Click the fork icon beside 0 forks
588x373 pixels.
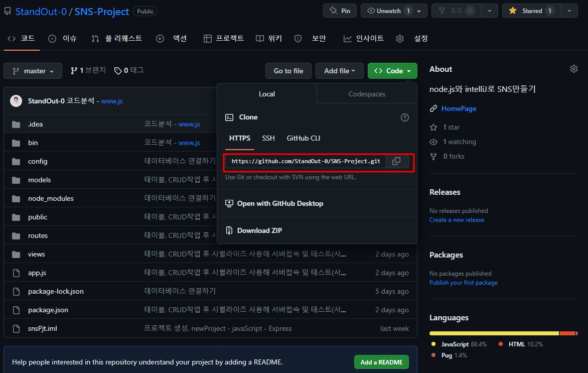point(433,157)
